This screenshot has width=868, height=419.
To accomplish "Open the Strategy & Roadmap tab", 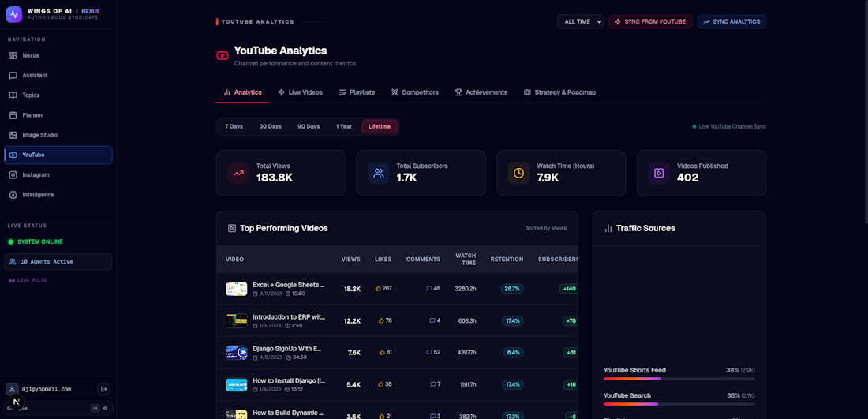I will point(559,92).
